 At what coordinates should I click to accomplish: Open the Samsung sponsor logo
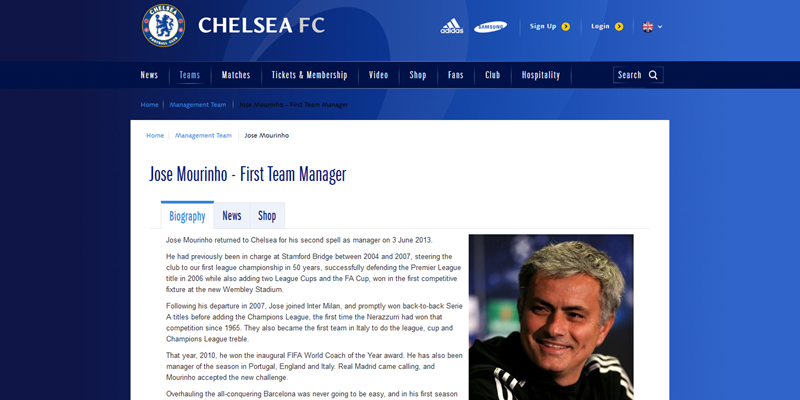coord(490,27)
